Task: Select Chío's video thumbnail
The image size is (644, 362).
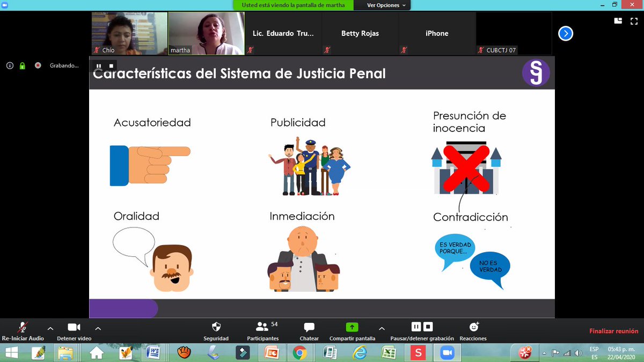Action: tap(129, 33)
